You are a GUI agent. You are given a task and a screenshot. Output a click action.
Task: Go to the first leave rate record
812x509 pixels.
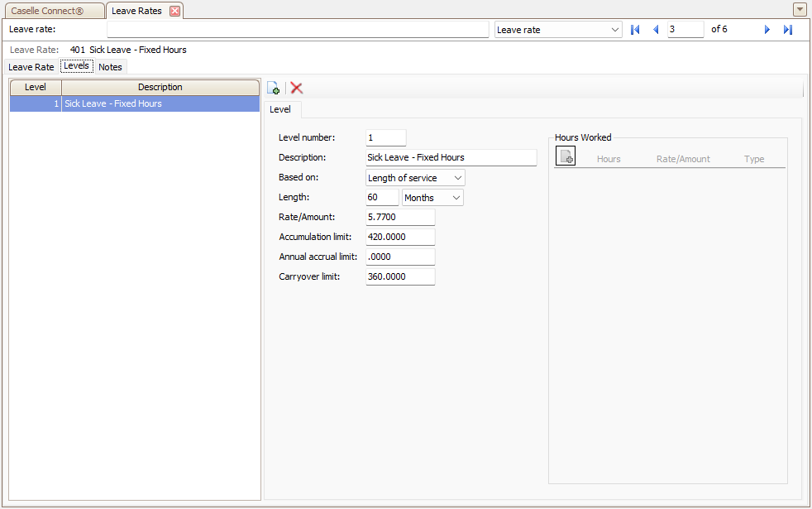pyautogui.click(x=635, y=30)
